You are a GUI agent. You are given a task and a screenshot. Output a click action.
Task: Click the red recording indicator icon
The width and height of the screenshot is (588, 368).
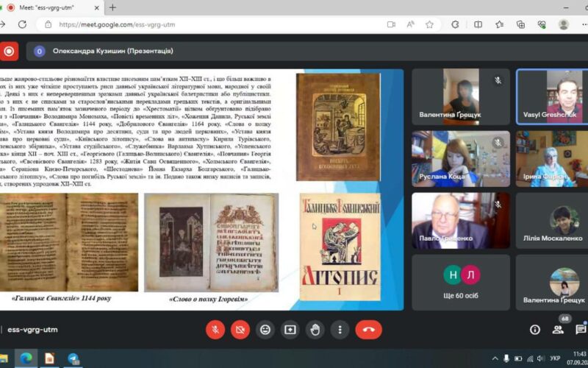click(9, 51)
